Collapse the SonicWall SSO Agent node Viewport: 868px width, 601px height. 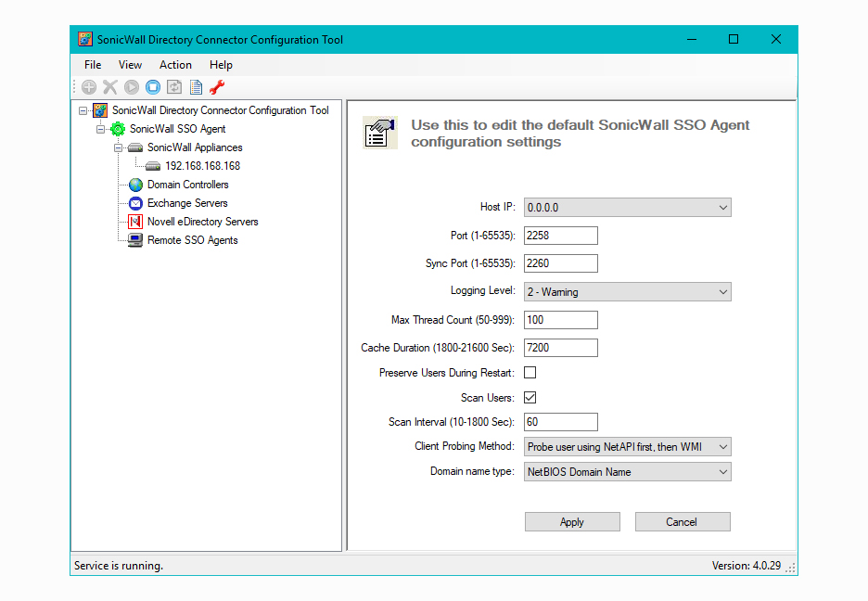tap(100, 129)
